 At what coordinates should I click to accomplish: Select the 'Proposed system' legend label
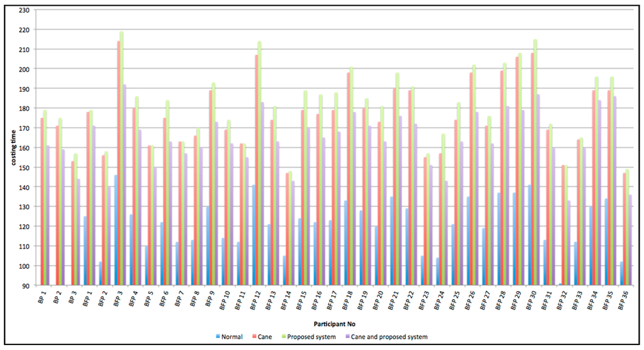point(311,337)
